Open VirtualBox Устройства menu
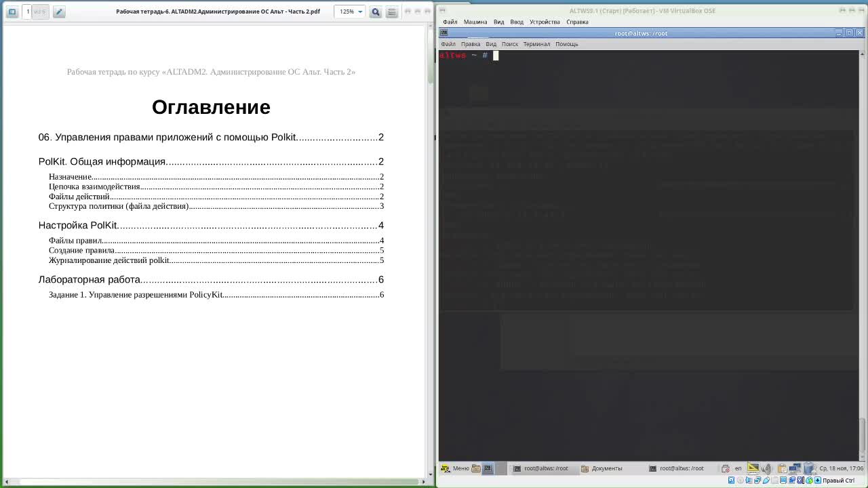Viewport: 868px width, 488px height. pos(545,22)
